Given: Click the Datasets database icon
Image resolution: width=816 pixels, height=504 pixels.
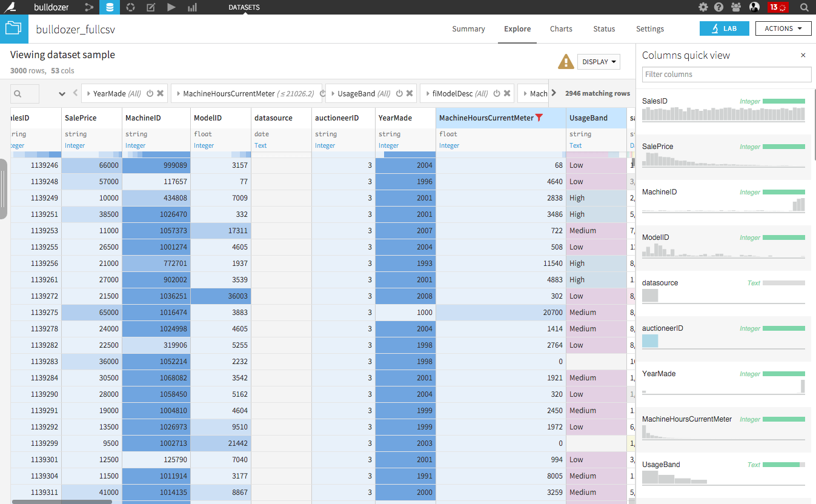Looking at the screenshot, I should pyautogui.click(x=110, y=7).
